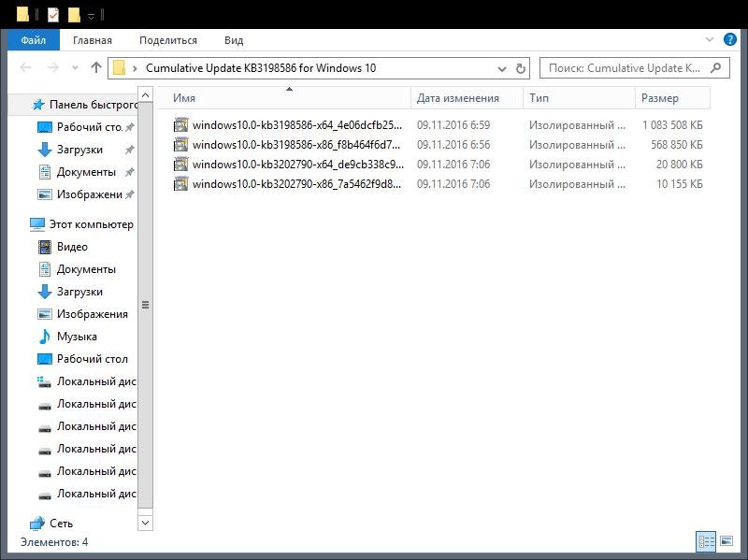The image size is (748, 560).
Task: Go back with the left arrow button
Action: [x=26, y=67]
